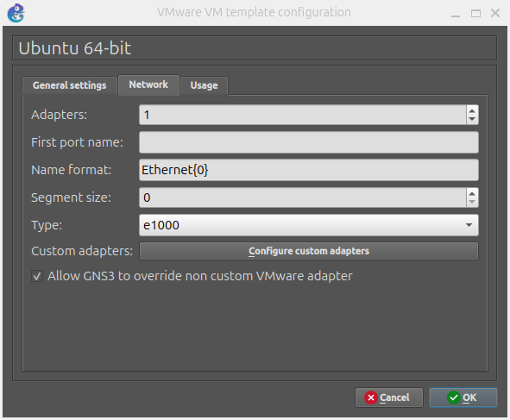Click inside the Segment size field
The image size is (510, 420).
(x=303, y=197)
